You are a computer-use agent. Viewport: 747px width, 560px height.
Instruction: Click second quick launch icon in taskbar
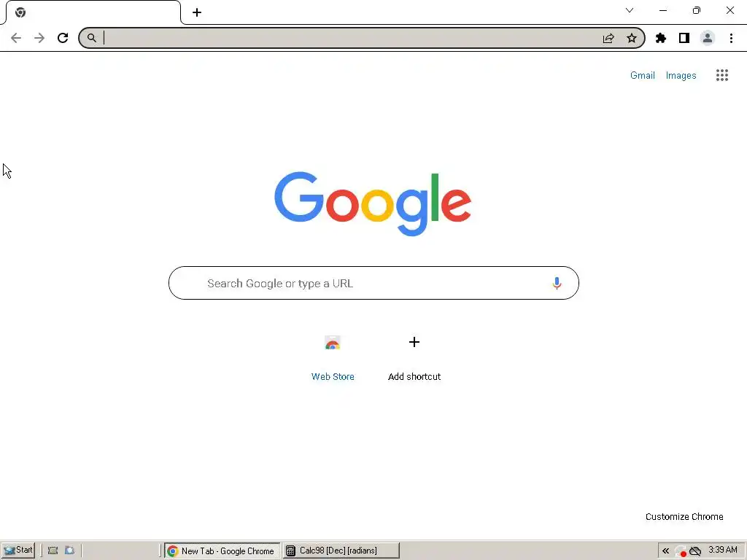(x=69, y=551)
